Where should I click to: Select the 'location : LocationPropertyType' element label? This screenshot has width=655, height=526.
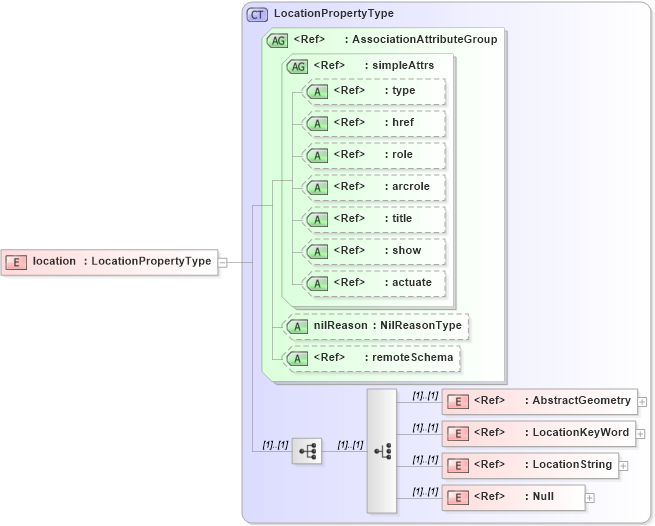point(122,261)
